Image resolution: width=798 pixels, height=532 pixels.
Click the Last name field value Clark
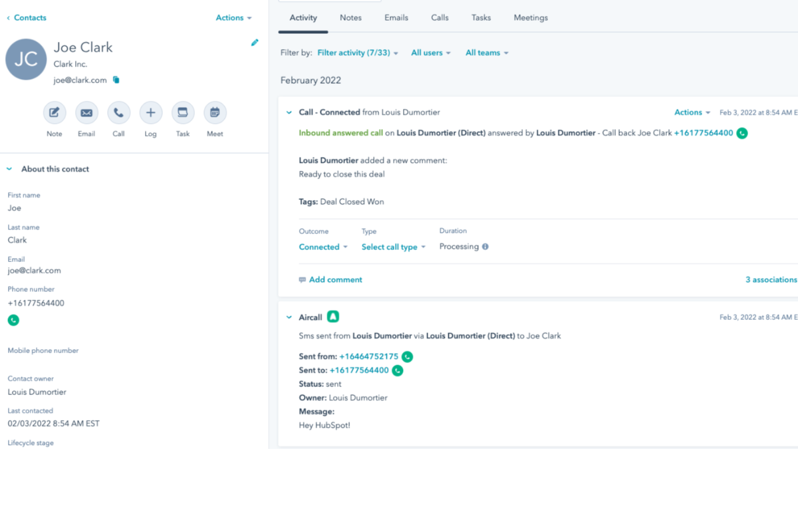tap(17, 240)
